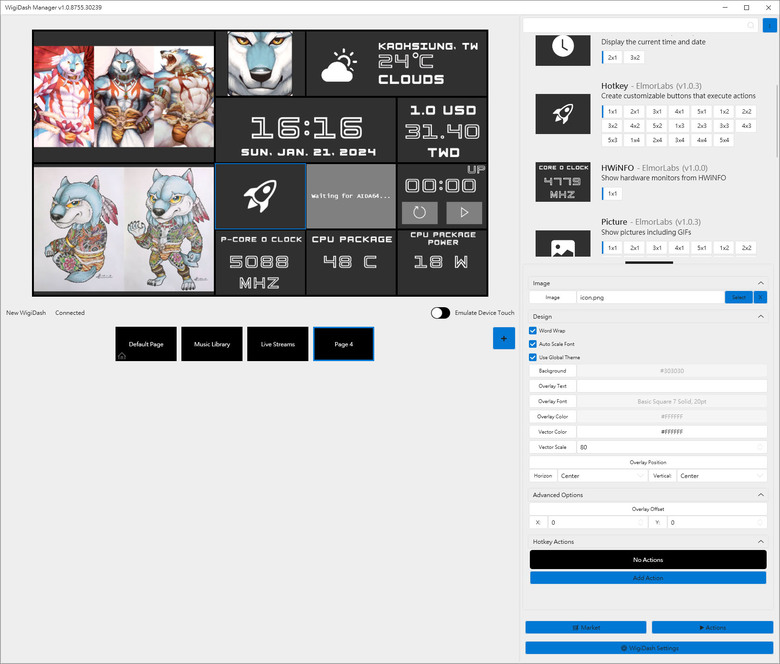This screenshot has height=664, width=780.
Task: Add a new page with the plus button
Action: (x=503, y=338)
